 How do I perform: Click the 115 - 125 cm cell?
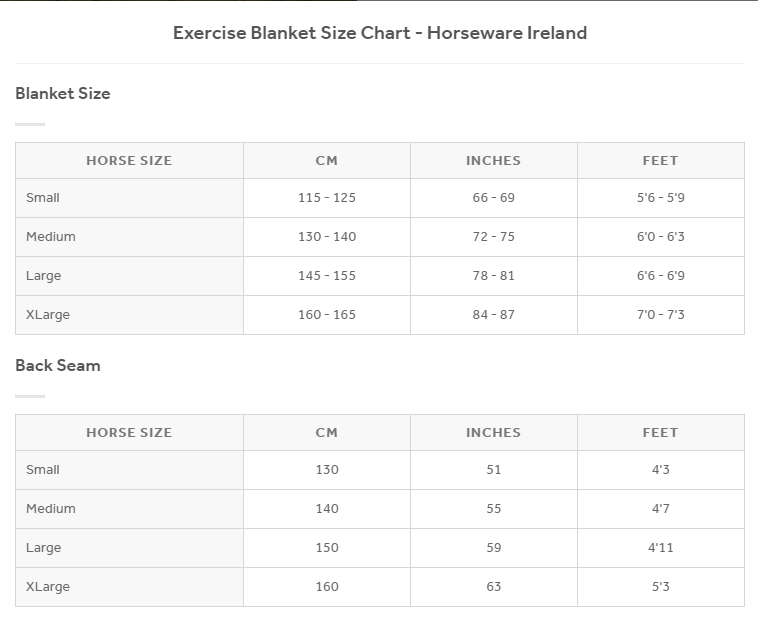(x=327, y=198)
